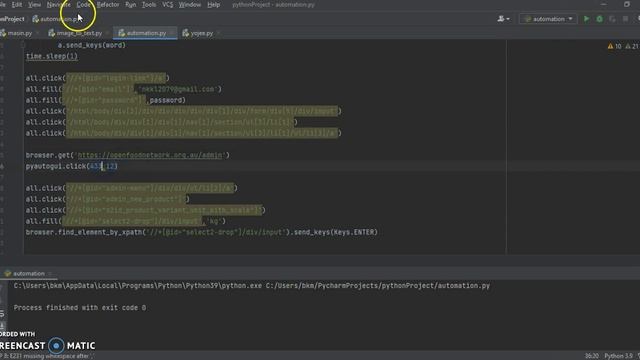This screenshot has width=640, height=360.
Task: Click the pyautogui.click code line
Action: 71,166
